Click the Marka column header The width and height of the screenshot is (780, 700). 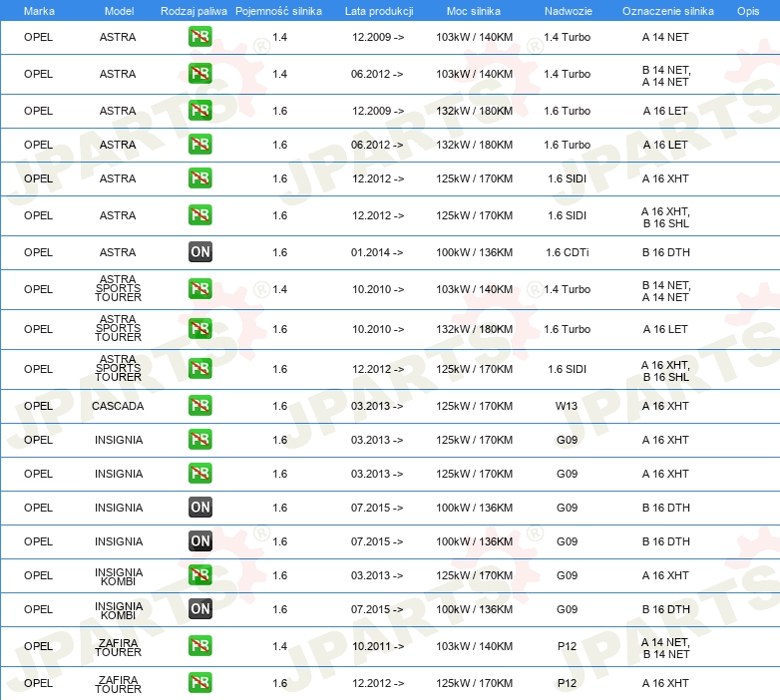point(39,11)
